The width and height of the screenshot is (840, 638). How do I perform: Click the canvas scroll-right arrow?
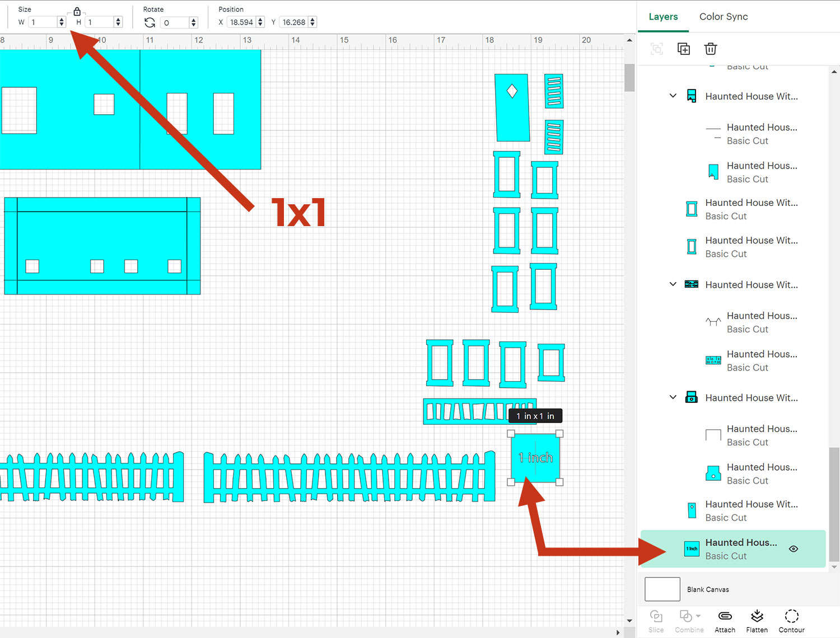pos(618,632)
